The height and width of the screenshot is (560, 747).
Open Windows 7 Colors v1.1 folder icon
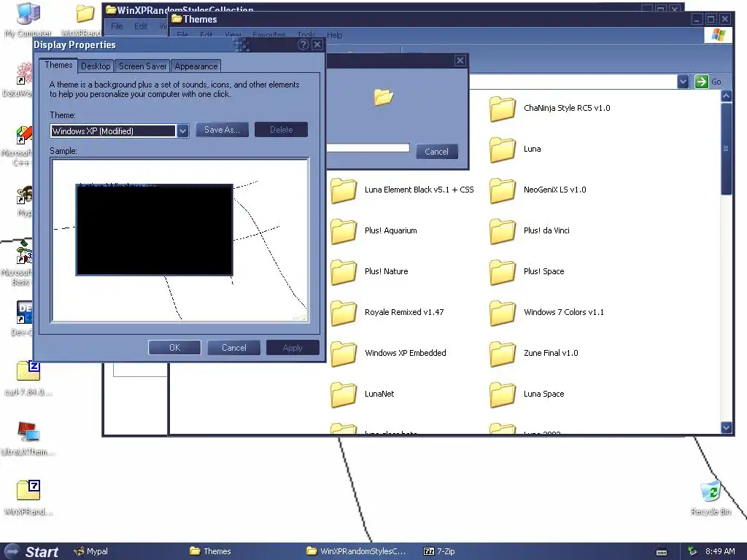[x=503, y=313]
